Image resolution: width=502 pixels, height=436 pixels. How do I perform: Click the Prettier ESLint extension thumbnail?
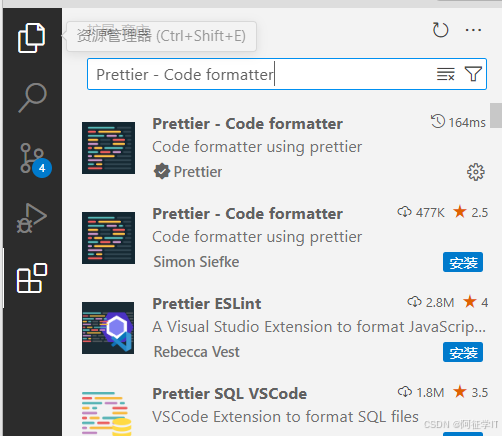(x=108, y=328)
